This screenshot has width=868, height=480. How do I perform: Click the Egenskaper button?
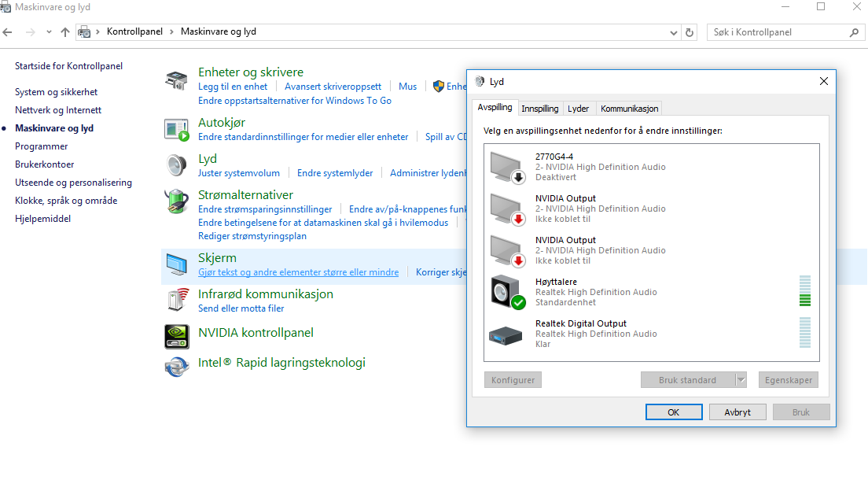789,380
